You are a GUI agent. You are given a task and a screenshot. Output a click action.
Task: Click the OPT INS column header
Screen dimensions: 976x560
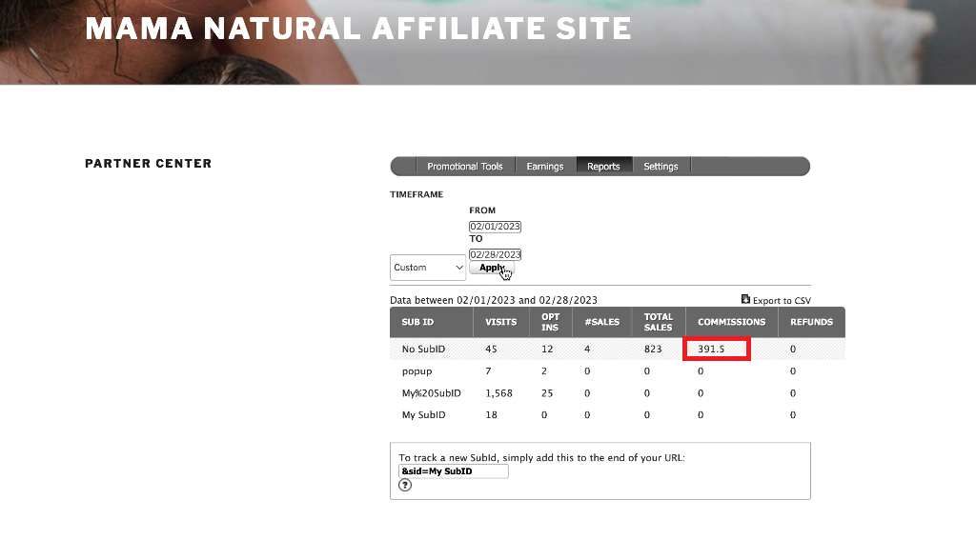[x=550, y=322]
